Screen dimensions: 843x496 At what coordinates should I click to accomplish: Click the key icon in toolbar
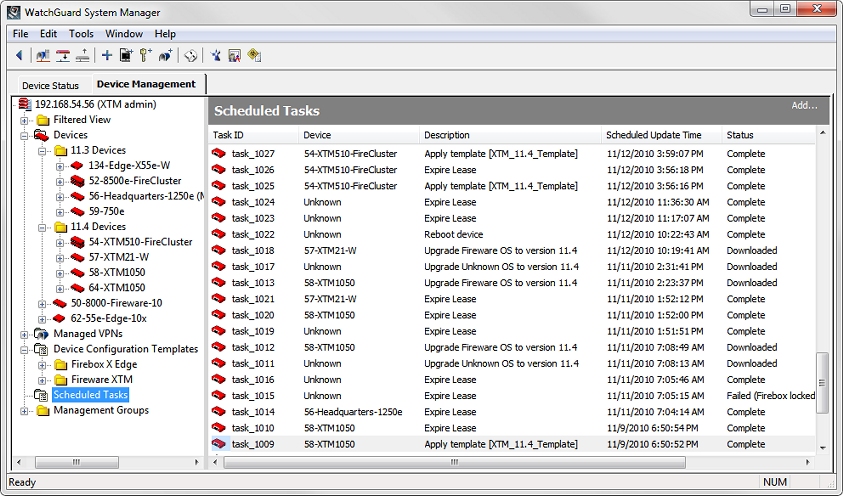tap(145, 56)
